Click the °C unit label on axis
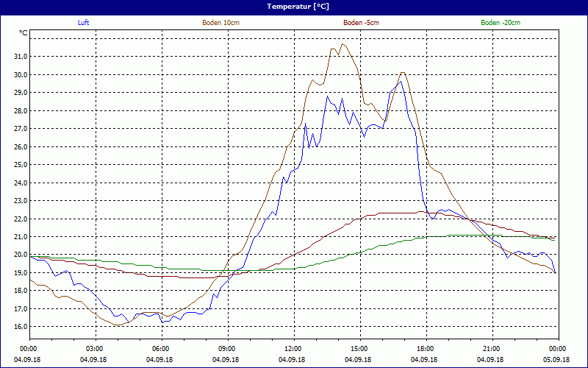Screen dimensions: 588x368 24,33
